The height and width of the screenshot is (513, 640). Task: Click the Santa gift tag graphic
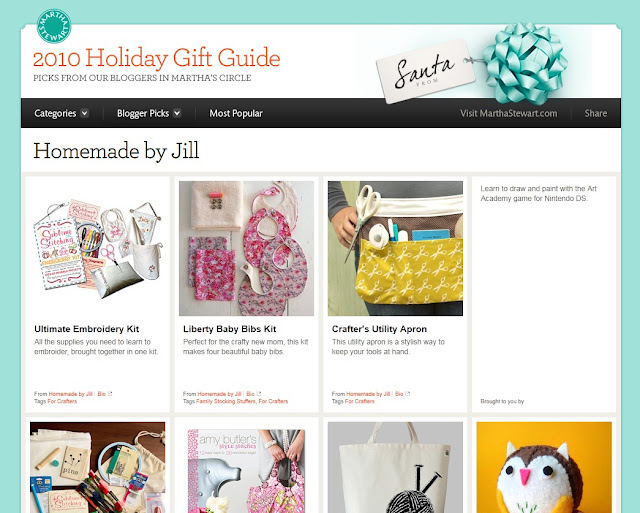(425, 71)
